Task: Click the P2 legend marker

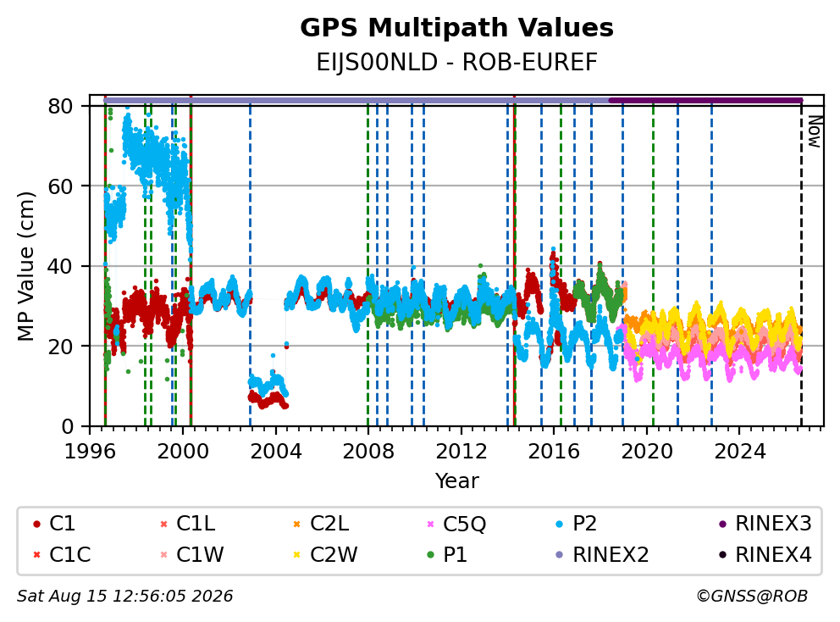Action: click(560, 524)
